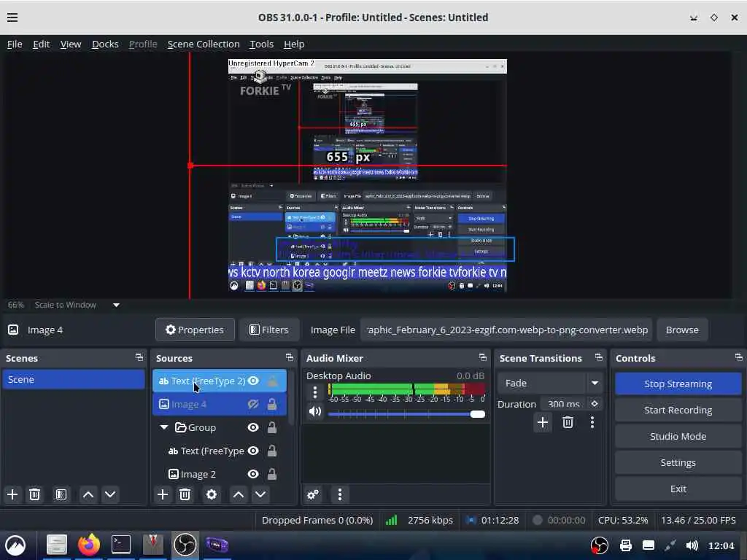
Task: Add a new scene with plus icon
Action: tap(12, 494)
